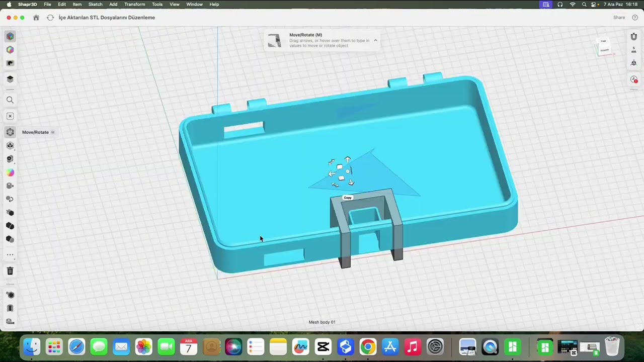Open the Apple menu
This screenshot has height=362, width=644.
click(x=9, y=5)
